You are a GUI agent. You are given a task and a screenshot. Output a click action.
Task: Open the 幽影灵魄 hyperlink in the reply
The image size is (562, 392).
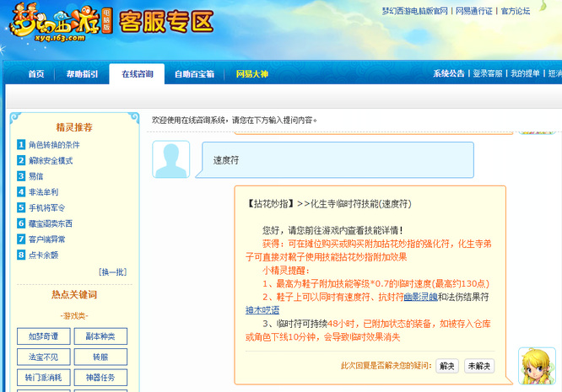[x=421, y=297]
